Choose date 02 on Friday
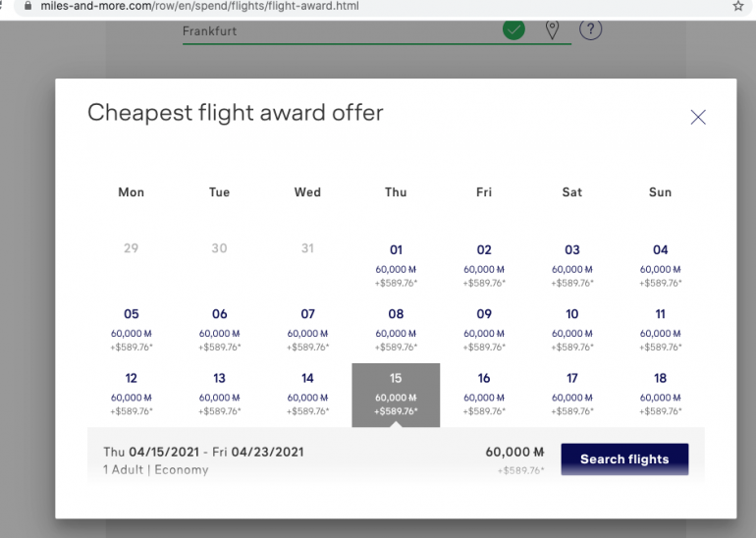756x538 pixels. [484, 265]
